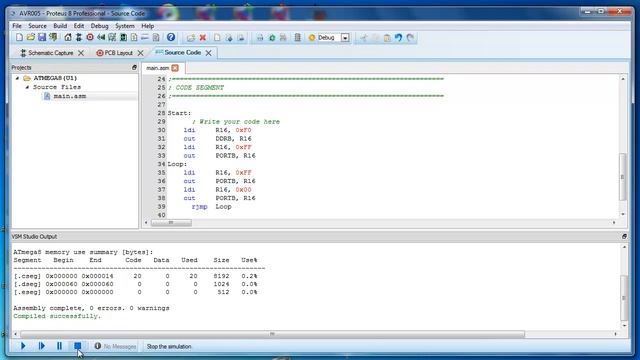Open the Build menu
Image resolution: width=640 pixels, height=360 pixels.
click(x=60, y=26)
